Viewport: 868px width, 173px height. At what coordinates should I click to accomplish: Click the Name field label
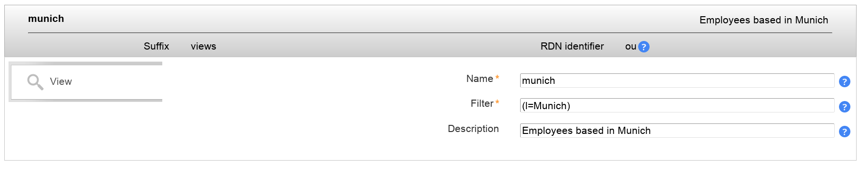coord(480,79)
